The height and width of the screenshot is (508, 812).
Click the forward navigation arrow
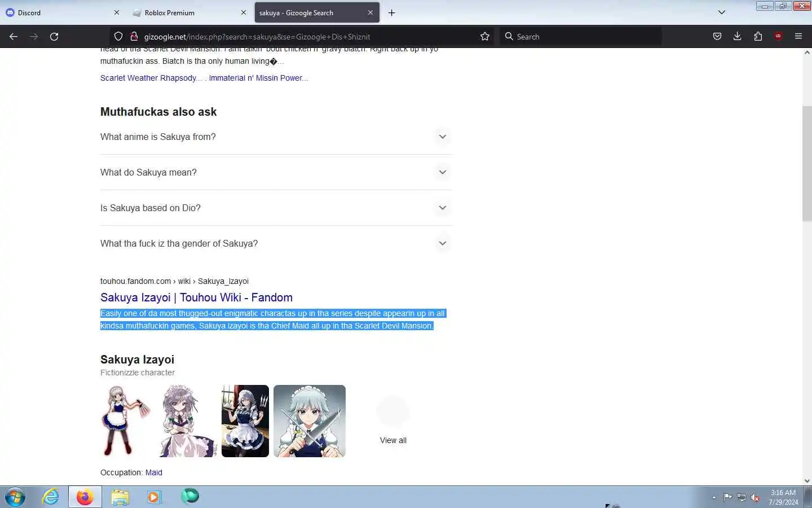pyautogui.click(x=34, y=36)
